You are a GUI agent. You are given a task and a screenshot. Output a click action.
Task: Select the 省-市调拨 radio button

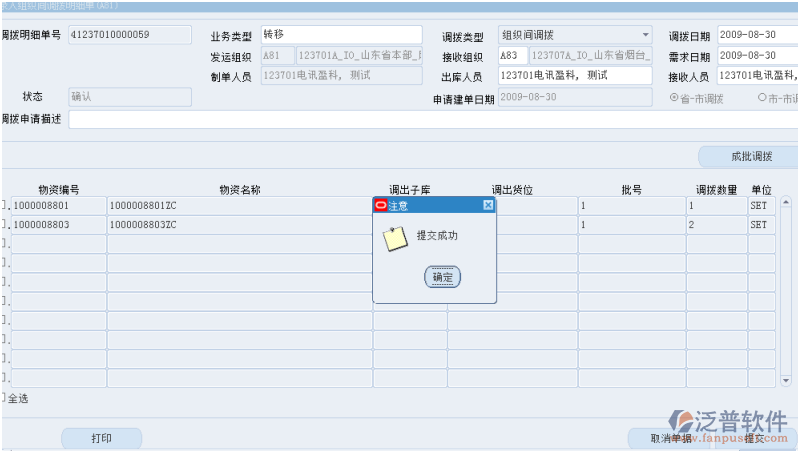click(674, 98)
